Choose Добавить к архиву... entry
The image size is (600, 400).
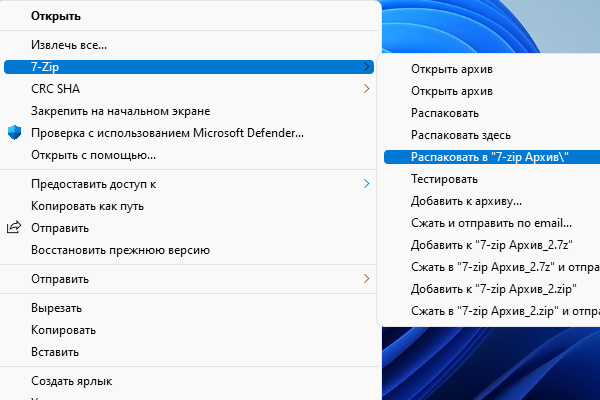click(x=492, y=201)
